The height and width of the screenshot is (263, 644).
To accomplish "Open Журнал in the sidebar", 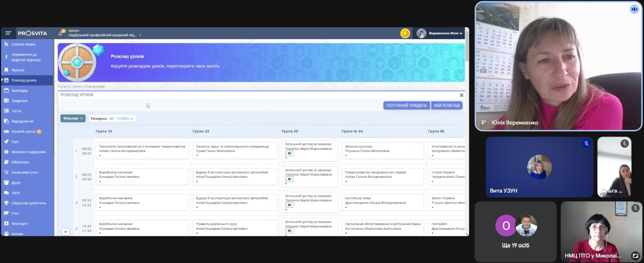I will point(18,70).
